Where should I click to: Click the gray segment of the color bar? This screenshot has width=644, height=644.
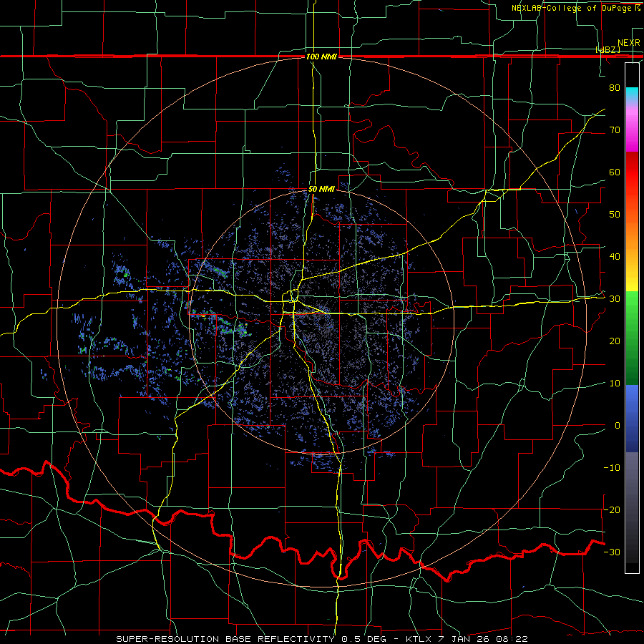point(632,507)
